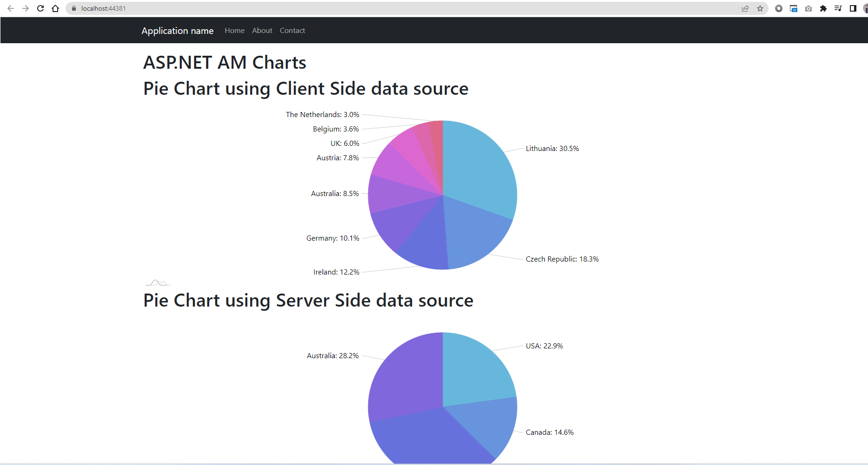Open the profile avatar in browser toolbar
This screenshot has width=868, height=465.
865,8
